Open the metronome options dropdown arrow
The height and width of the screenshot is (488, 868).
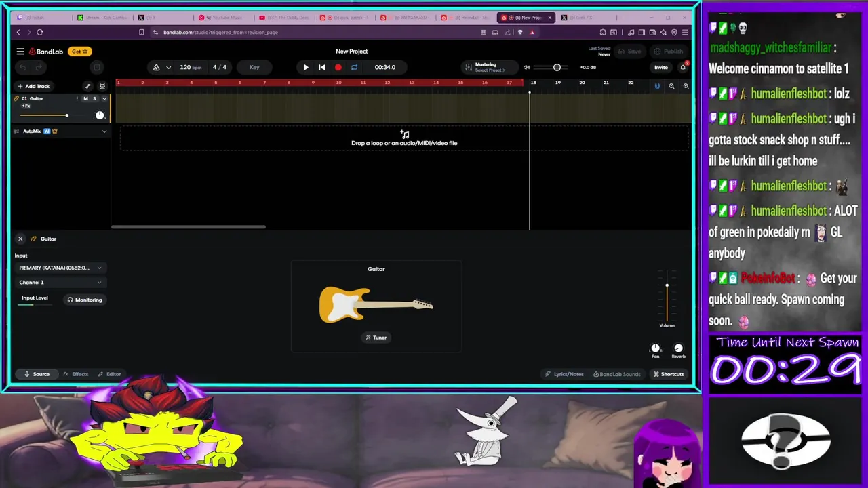[x=168, y=67]
